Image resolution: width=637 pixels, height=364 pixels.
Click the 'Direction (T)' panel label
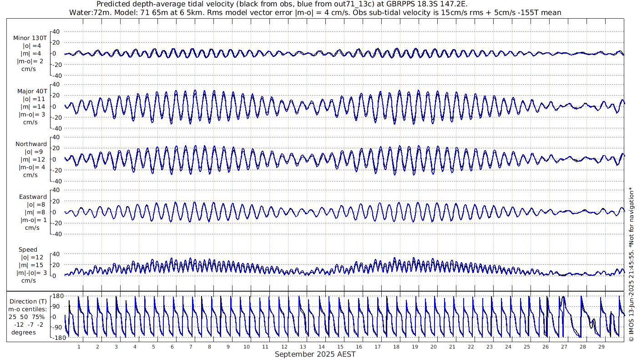[x=28, y=301]
